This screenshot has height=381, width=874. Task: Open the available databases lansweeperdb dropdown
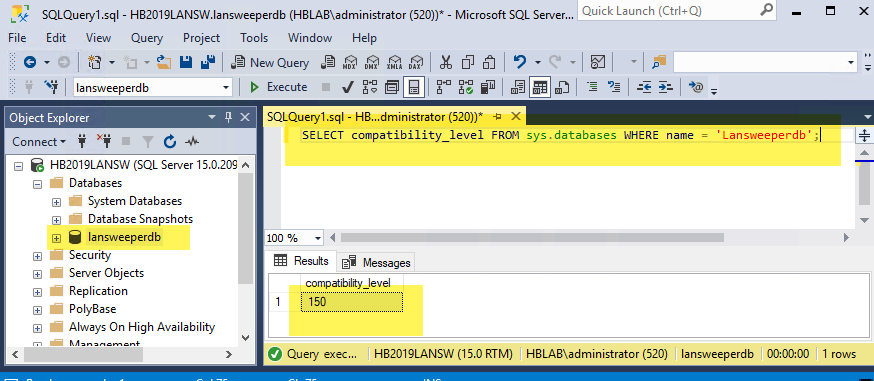click(226, 87)
